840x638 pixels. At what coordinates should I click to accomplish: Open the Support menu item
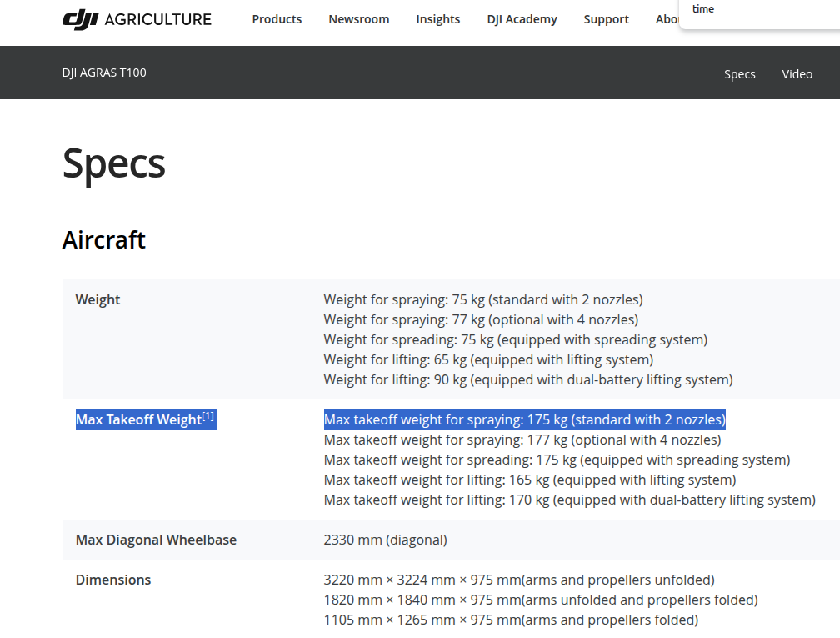tap(606, 19)
